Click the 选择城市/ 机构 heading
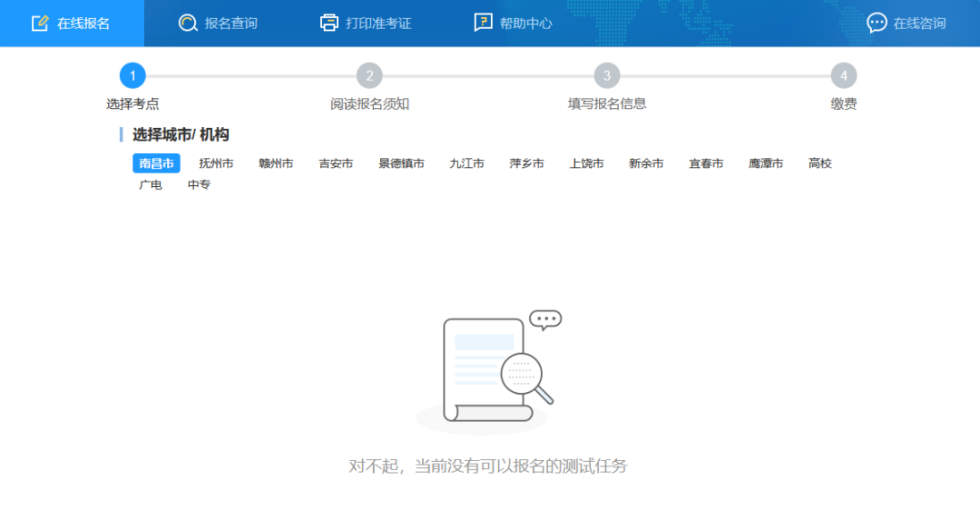 (x=181, y=134)
